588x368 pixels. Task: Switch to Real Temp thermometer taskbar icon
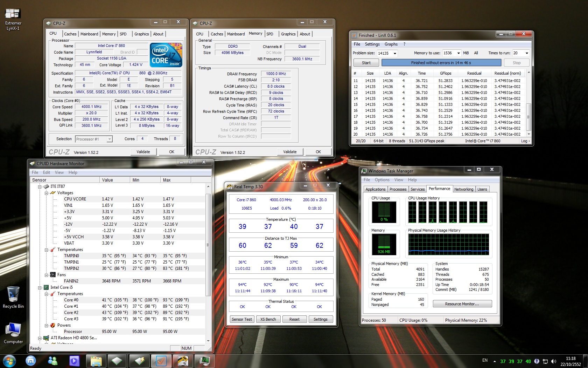point(183,361)
